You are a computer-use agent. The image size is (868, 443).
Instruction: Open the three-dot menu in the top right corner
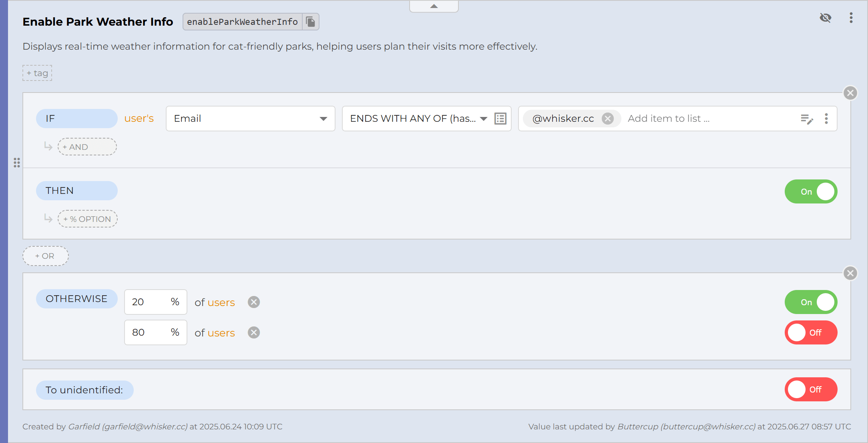pyautogui.click(x=851, y=18)
